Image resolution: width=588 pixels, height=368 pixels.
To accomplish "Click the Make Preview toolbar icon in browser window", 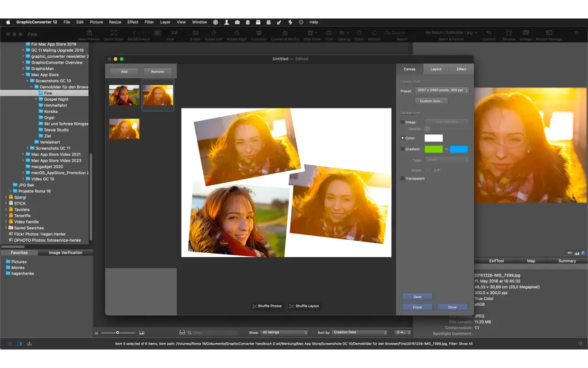I will point(90,33).
